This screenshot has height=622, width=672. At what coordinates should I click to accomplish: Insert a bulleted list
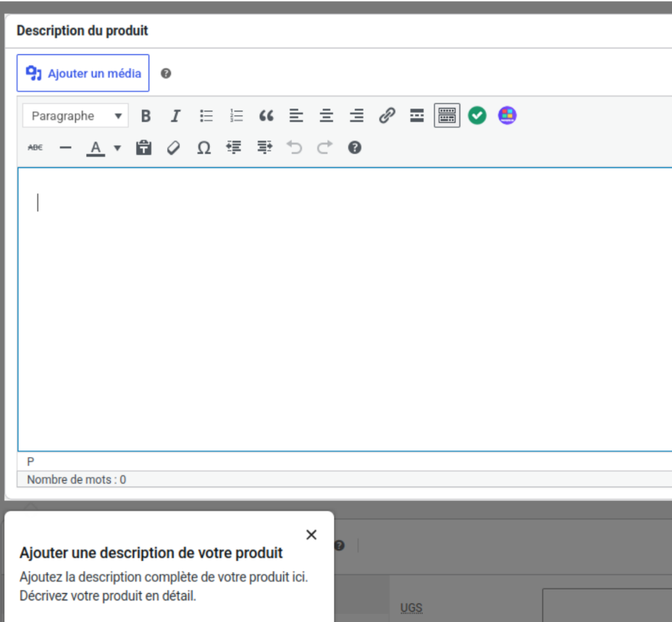[206, 116]
